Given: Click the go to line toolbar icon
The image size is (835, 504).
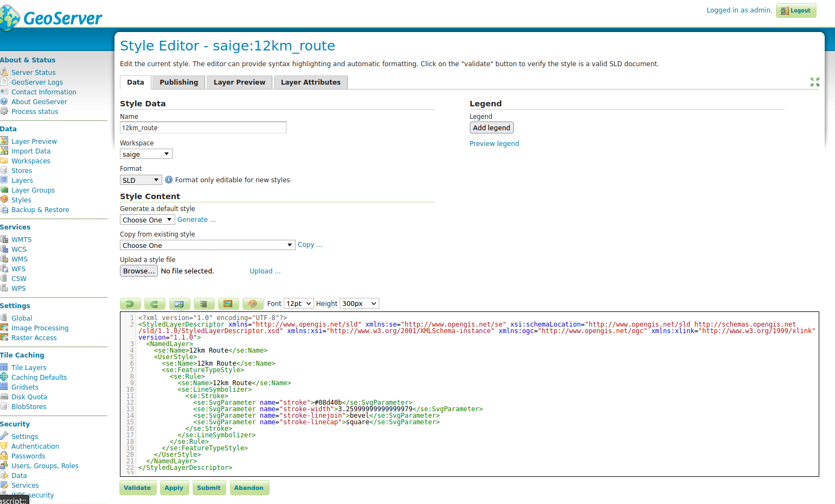Looking at the screenshot, I should 180,304.
